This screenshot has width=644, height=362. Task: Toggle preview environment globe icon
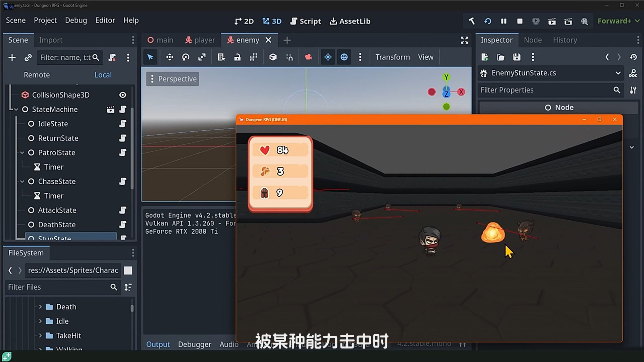(x=344, y=57)
